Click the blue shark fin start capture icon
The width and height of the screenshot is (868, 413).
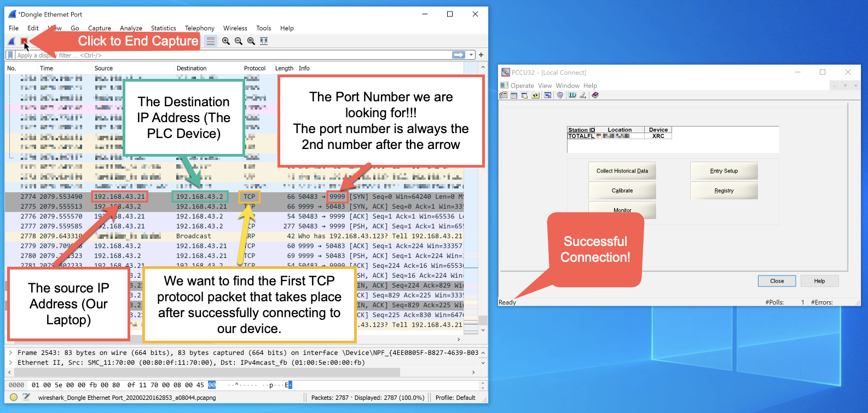[x=11, y=41]
